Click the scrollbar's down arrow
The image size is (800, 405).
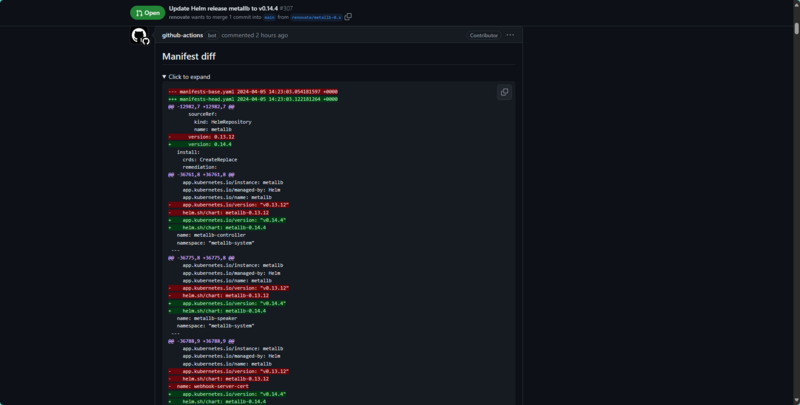point(796,401)
